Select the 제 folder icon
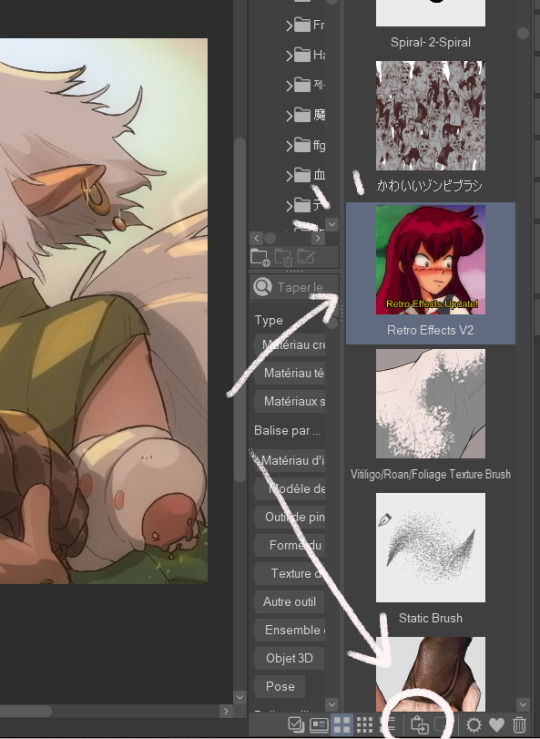The image size is (540, 739). coord(302,85)
